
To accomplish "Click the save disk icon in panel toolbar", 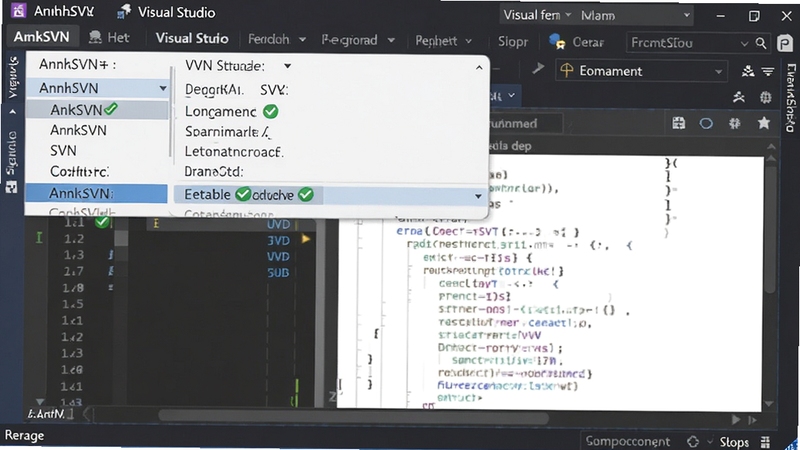I will point(679,123).
